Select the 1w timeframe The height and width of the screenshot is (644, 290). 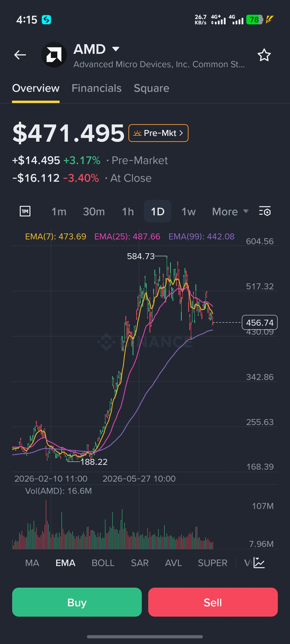[188, 212]
